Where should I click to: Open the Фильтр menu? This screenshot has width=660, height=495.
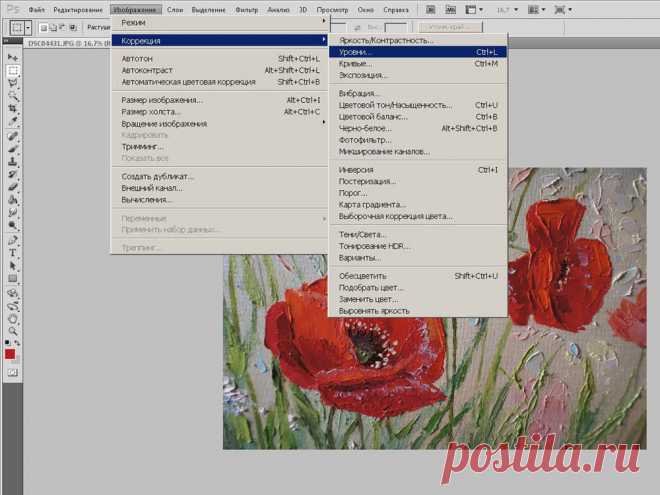pos(246,9)
